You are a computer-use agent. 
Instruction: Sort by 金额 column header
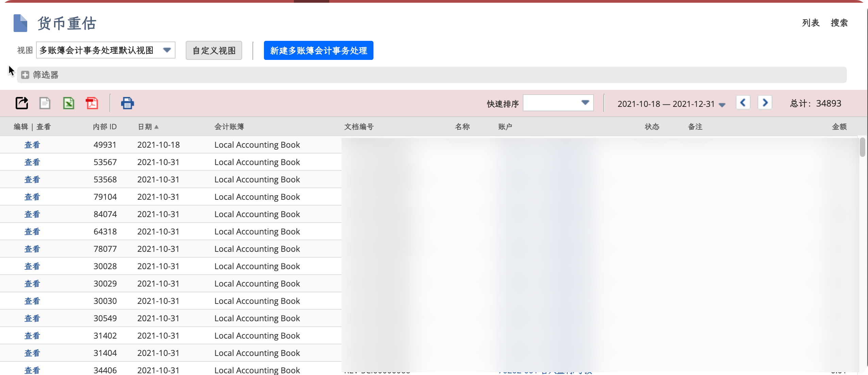coord(839,127)
